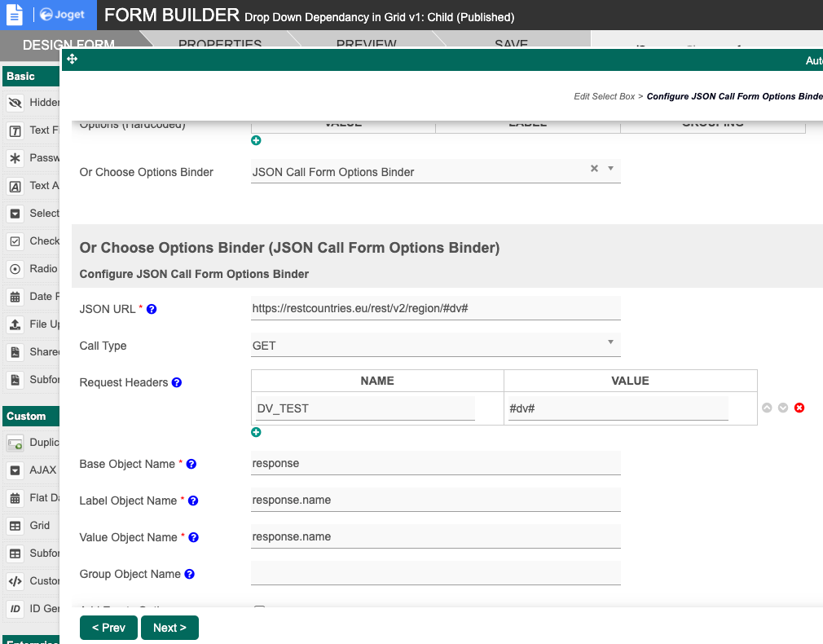The height and width of the screenshot is (644, 823).
Task: Focus the Base Object Name input
Action: click(x=436, y=464)
